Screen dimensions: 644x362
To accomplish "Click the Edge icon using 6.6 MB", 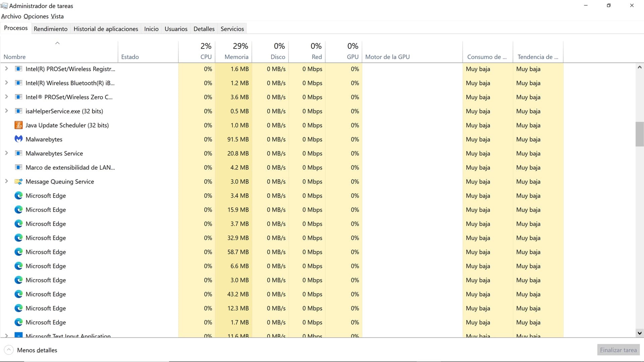I will pos(19,266).
